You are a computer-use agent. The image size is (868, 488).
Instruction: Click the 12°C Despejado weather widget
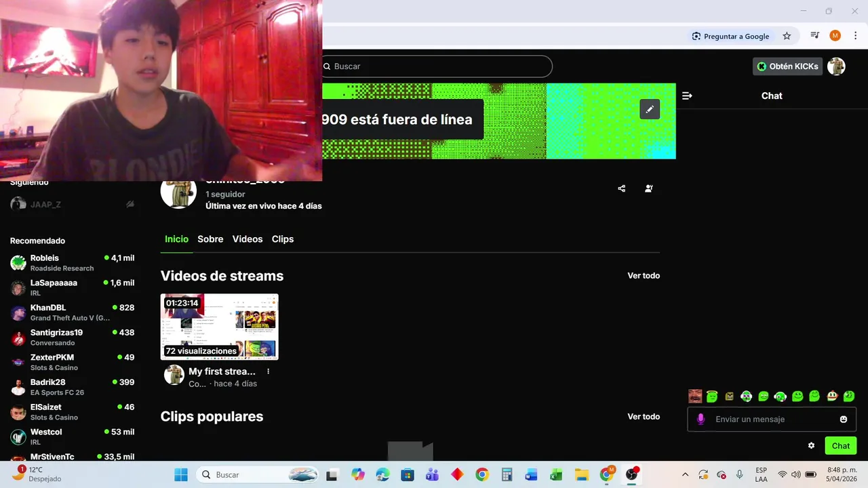pyautogui.click(x=38, y=474)
